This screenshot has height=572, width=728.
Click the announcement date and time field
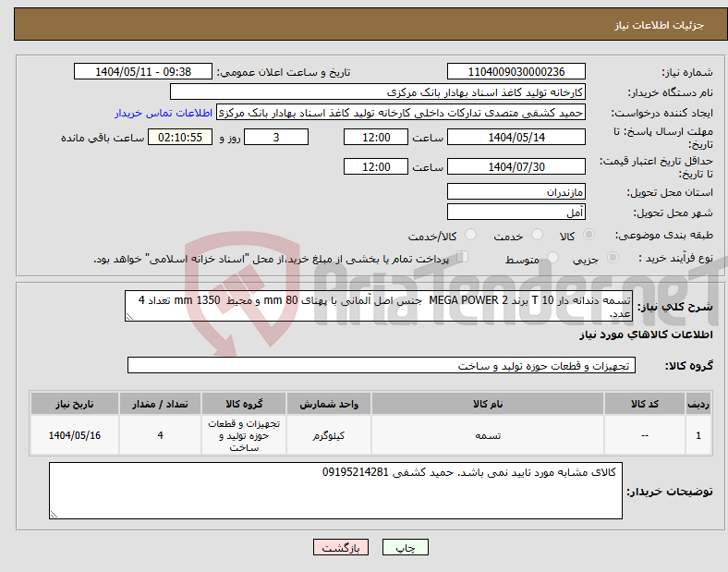[x=143, y=71]
